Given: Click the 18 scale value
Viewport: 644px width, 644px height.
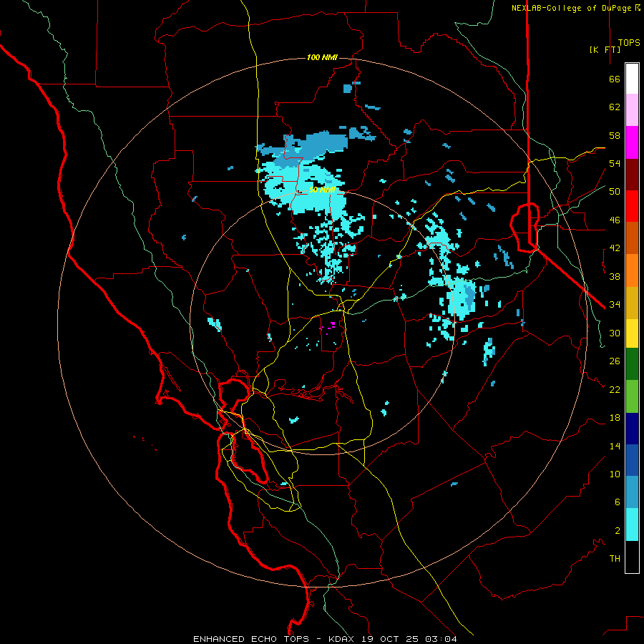Looking at the screenshot, I should (615, 418).
